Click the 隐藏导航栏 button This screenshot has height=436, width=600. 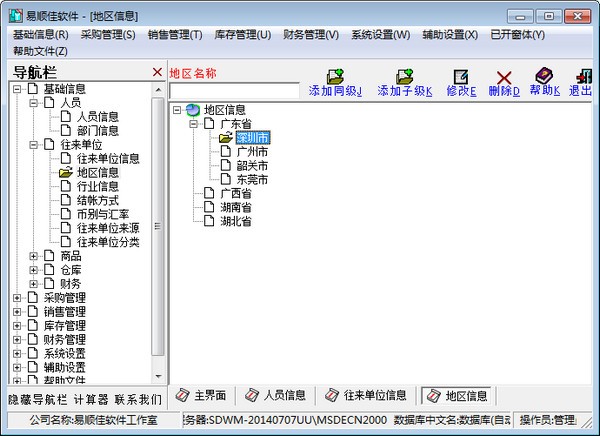click(x=37, y=399)
